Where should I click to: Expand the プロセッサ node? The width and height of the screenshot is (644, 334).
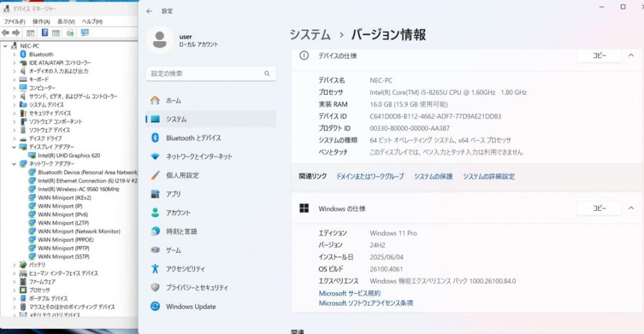click(14, 290)
